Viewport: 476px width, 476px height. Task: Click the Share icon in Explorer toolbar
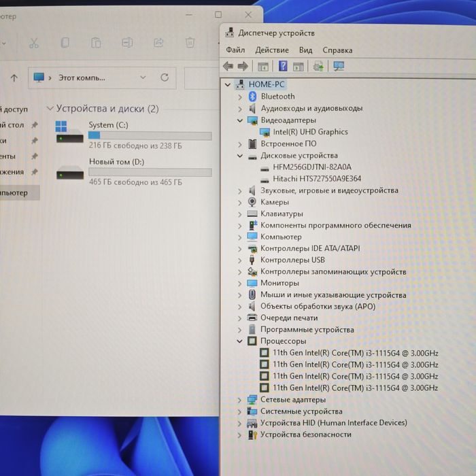(x=158, y=43)
